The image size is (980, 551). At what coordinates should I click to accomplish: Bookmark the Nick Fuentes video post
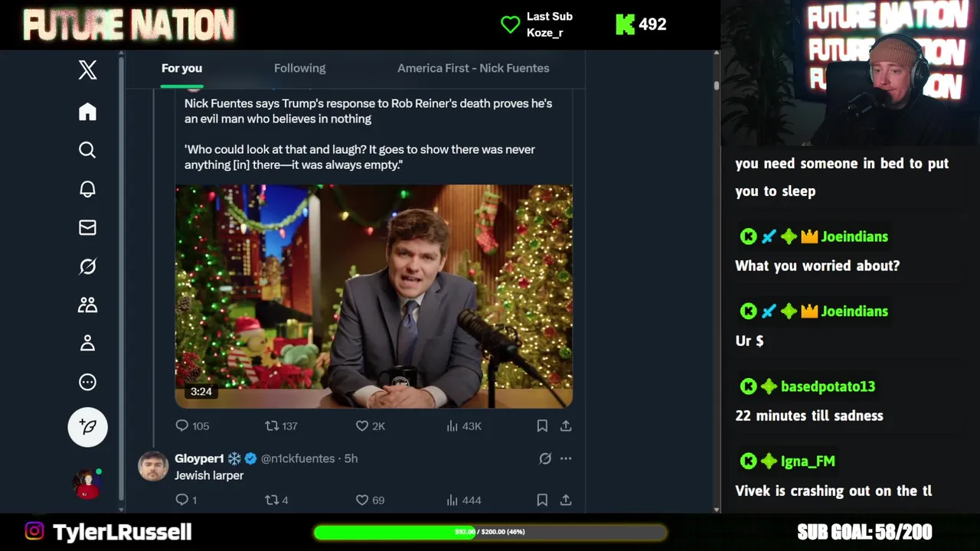[542, 425]
